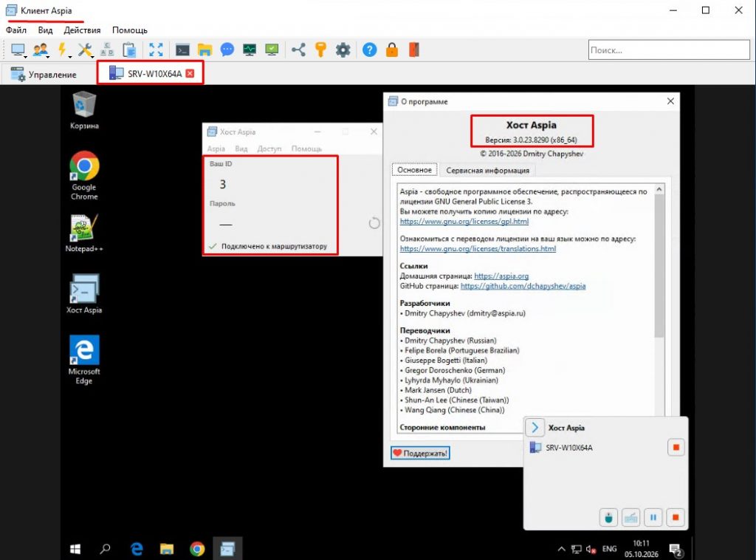
Task: Refresh the password in the Хост Aspia window
Action: pos(374,223)
